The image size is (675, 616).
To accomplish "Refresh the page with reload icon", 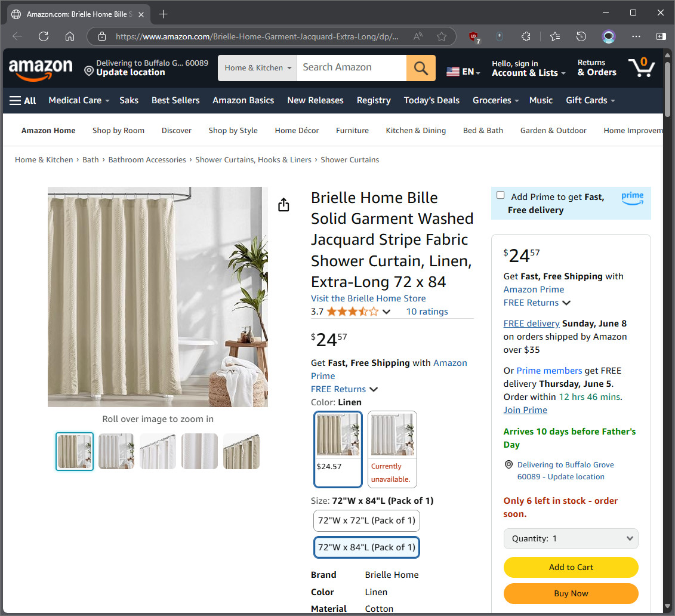I will (44, 36).
